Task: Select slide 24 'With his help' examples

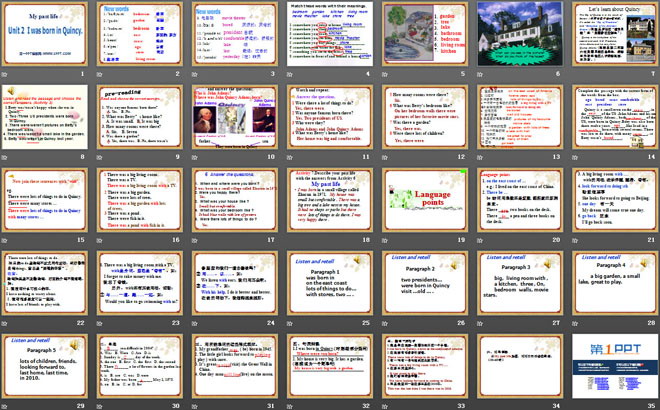Action: pos(235,283)
